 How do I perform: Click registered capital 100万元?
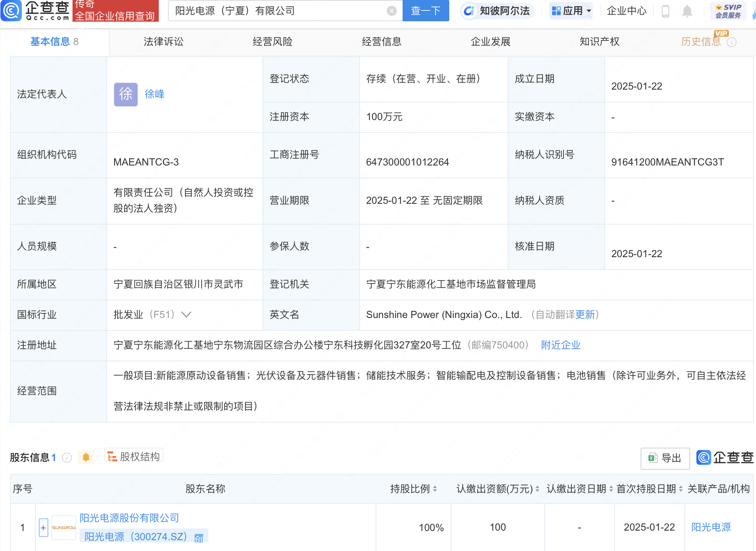(384, 117)
